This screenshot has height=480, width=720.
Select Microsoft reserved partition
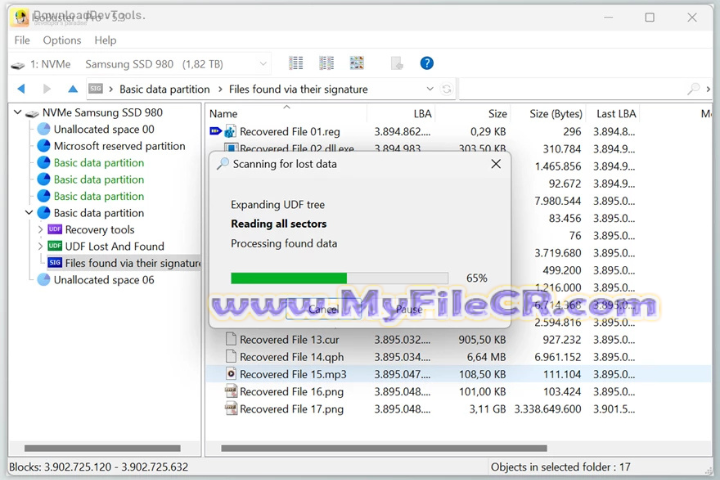coord(119,146)
